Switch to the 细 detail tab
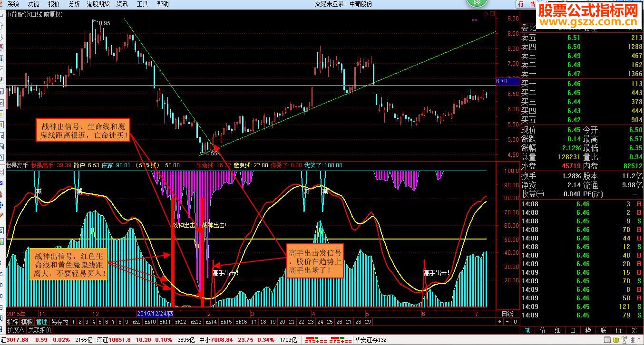This screenshot has height=345, width=644. pyautogui.click(x=557, y=330)
